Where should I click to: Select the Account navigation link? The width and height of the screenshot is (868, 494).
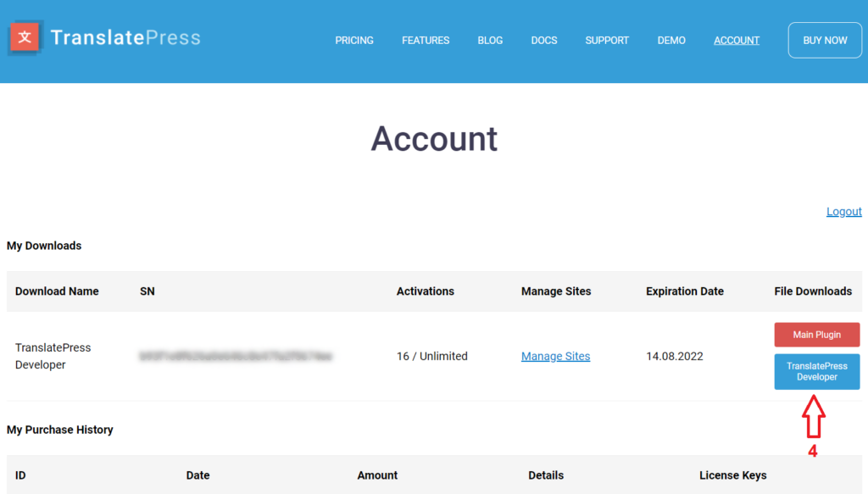[x=737, y=41]
